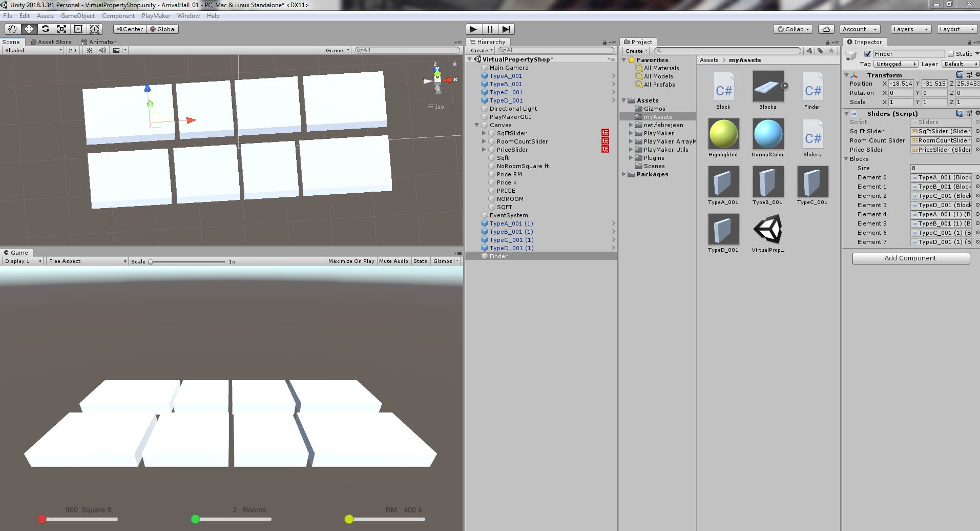Select the Scale tool
The width and height of the screenshot is (980, 531).
61,29
